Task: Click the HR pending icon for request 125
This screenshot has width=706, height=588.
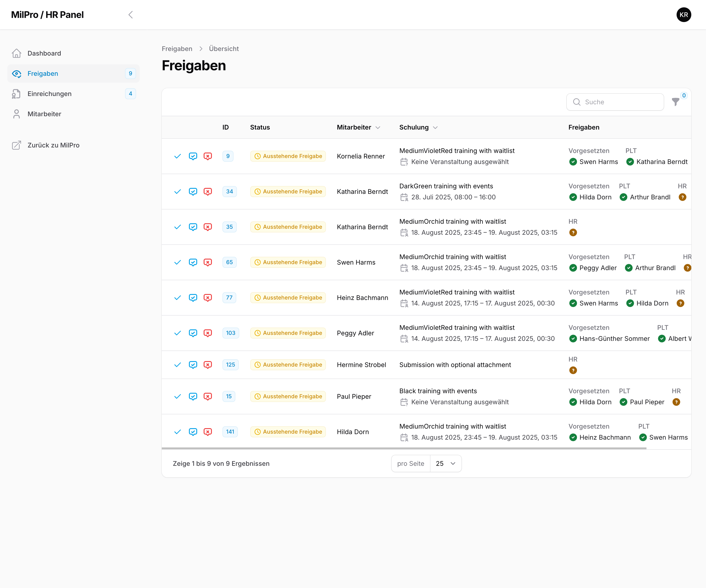Action: tap(573, 370)
